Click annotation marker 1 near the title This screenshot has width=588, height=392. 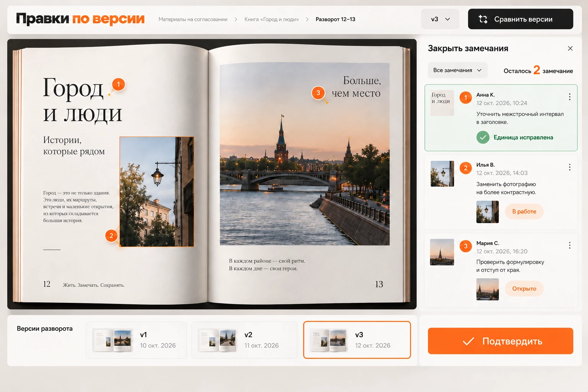(118, 84)
